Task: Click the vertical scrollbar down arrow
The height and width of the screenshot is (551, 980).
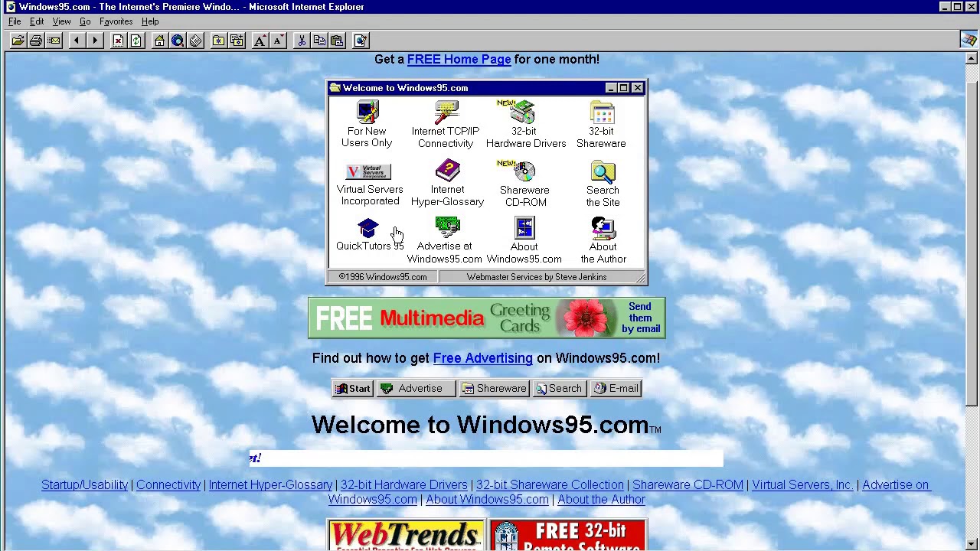Action: tap(971, 544)
